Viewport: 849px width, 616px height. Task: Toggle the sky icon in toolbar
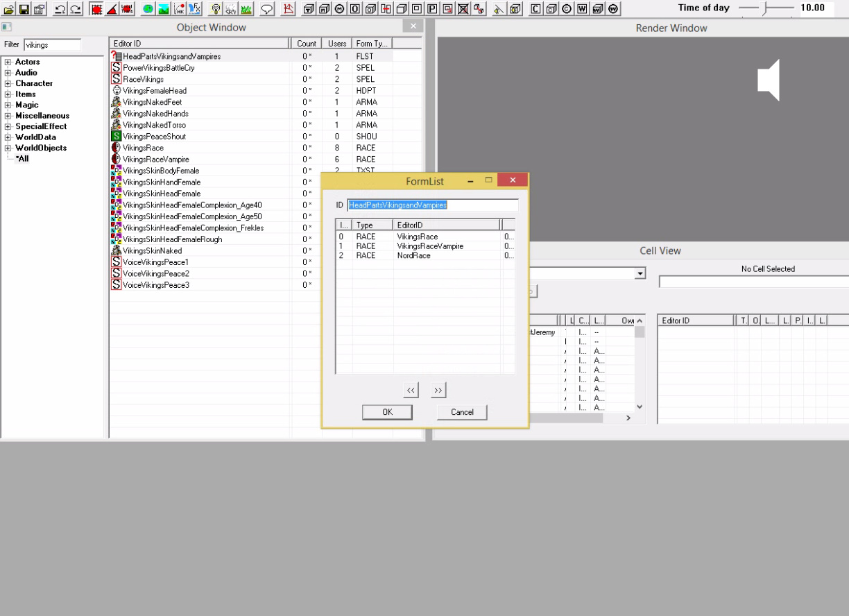231,9
